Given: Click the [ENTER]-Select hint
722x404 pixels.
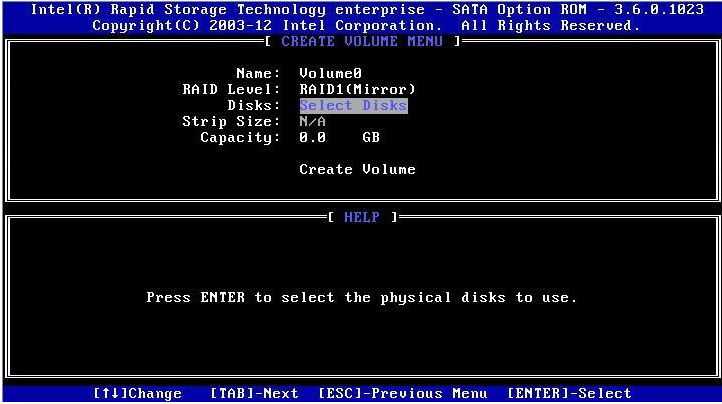Looking at the screenshot, I should (569, 394).
